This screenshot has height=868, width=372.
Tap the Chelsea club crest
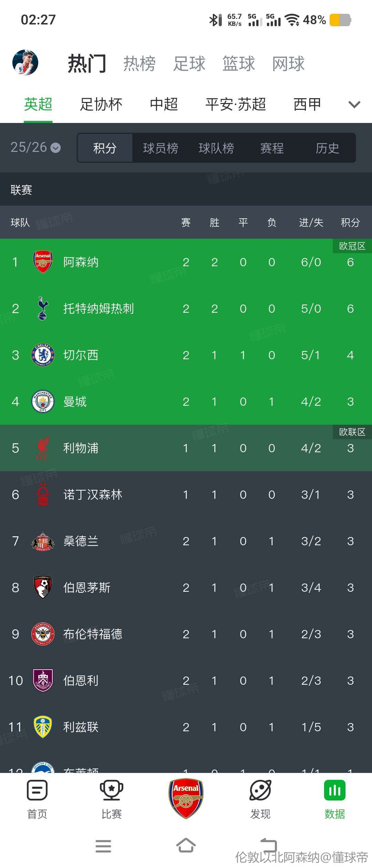pyautogui.click(x=43, y=355)
